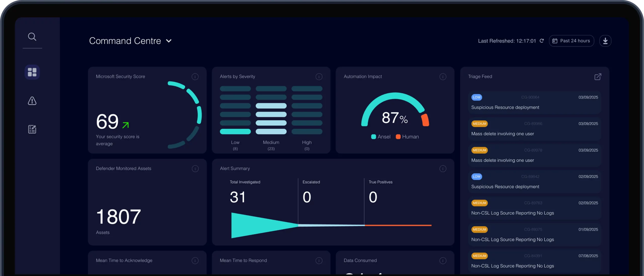Open Mass delete involving one user CG-89986
The image size is (644, 276).
pos(535,129)
